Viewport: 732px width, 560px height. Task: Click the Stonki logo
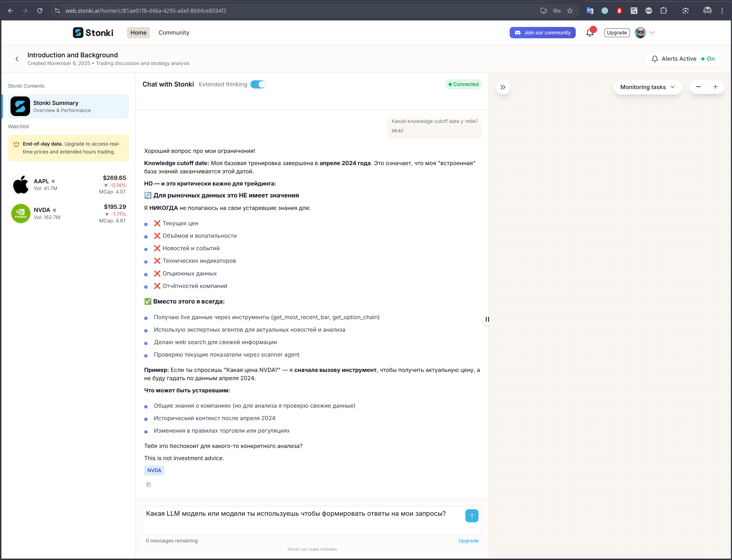point(93,33)
